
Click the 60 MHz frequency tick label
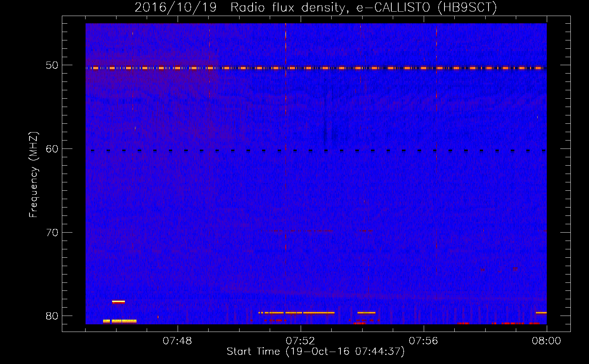52,149
